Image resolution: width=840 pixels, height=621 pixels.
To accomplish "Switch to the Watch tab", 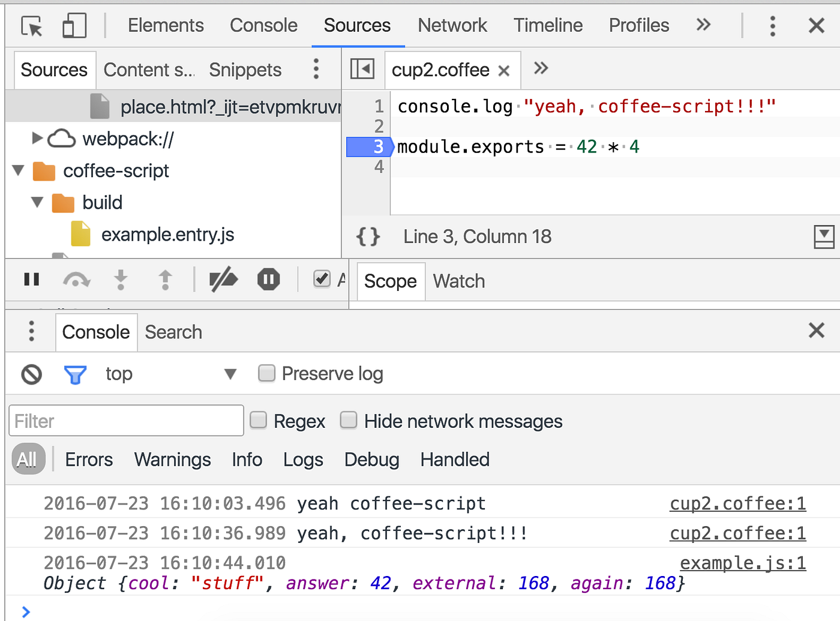I will click(x=458, y=281).
